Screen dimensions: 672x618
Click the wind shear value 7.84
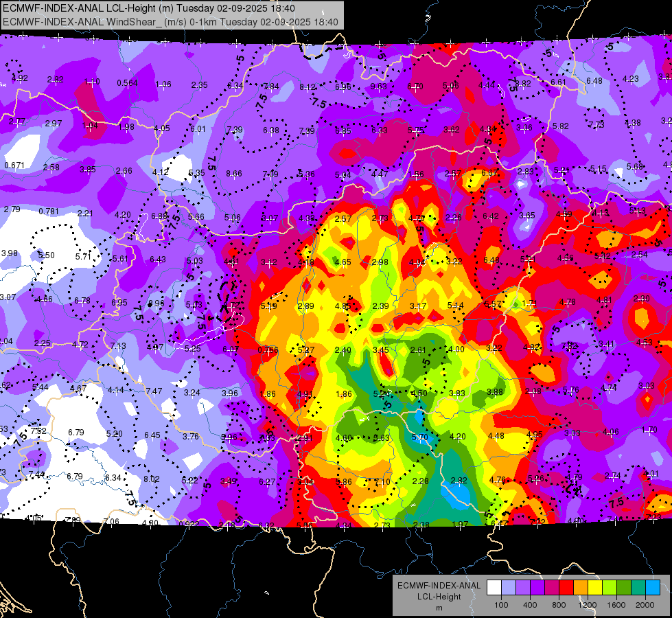coord(271,87)
